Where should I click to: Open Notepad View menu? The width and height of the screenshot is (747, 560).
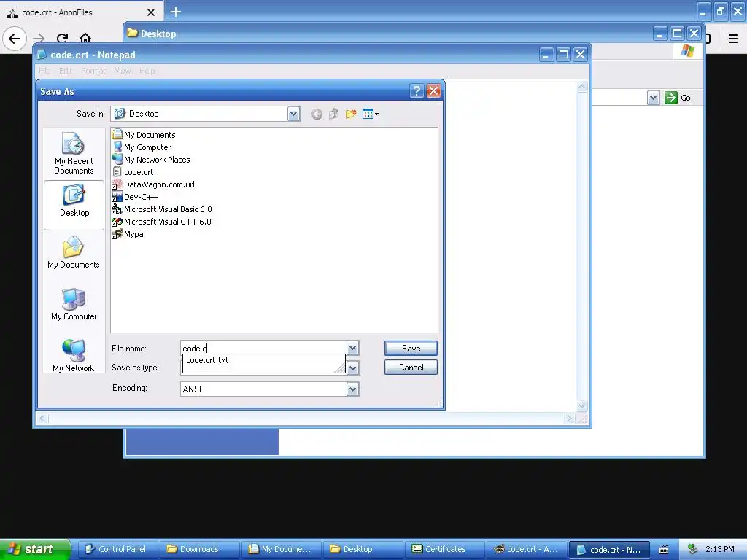click(123, 71)
